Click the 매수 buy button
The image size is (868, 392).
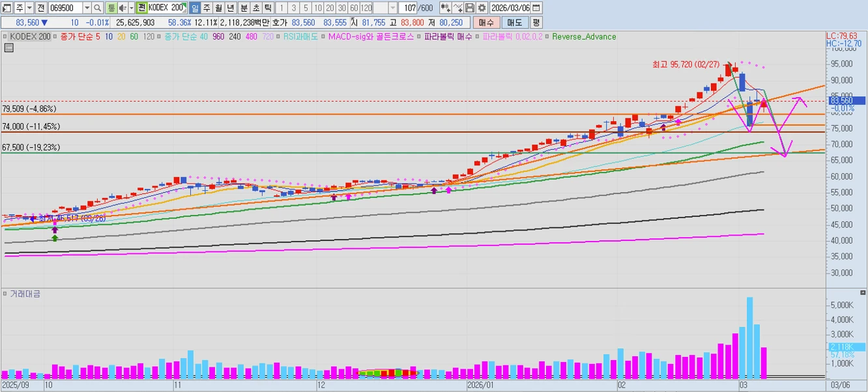486,23
